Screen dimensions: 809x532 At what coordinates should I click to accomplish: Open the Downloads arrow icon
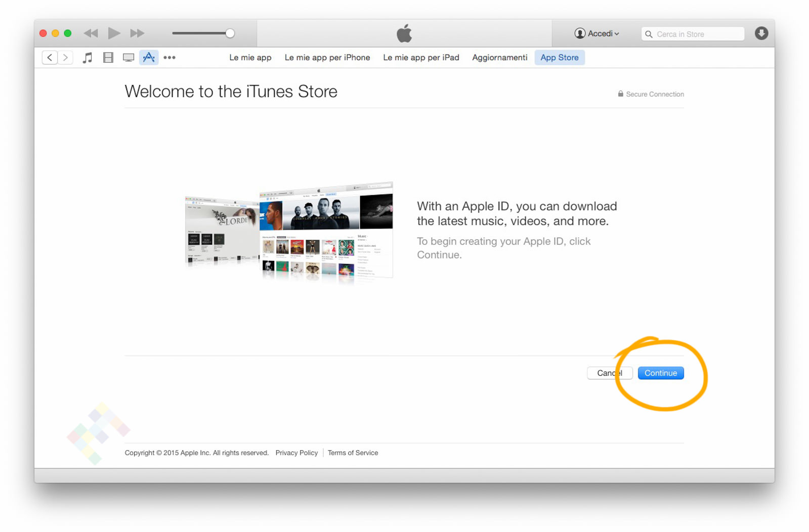tap(761, 33)
